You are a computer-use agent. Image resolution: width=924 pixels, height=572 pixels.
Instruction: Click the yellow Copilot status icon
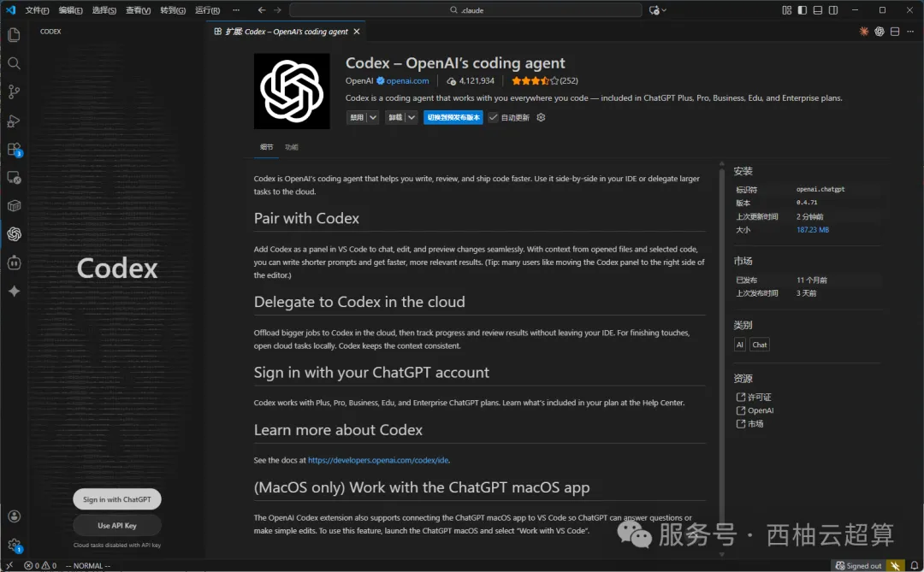point(895,565)
